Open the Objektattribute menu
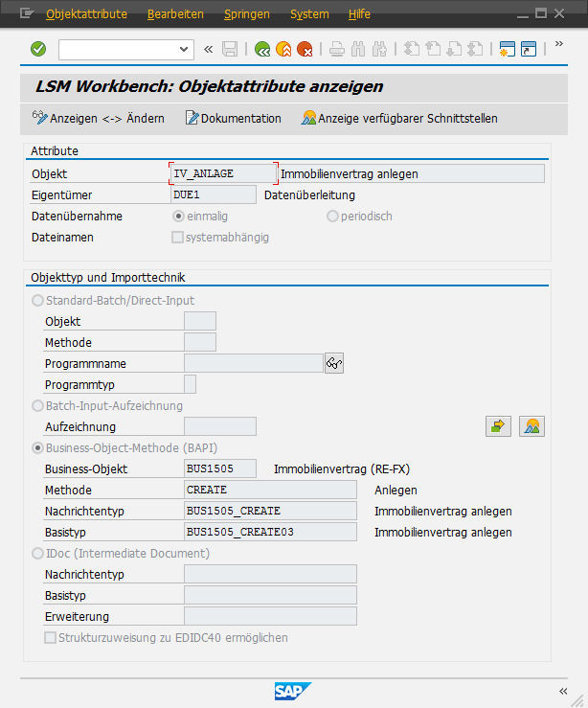This screenshot has height=708, width=588. tap(86, 14)
